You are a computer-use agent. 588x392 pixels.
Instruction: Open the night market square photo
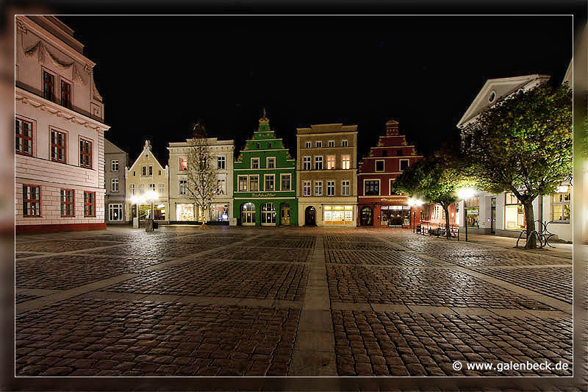[x=294, y=196]
